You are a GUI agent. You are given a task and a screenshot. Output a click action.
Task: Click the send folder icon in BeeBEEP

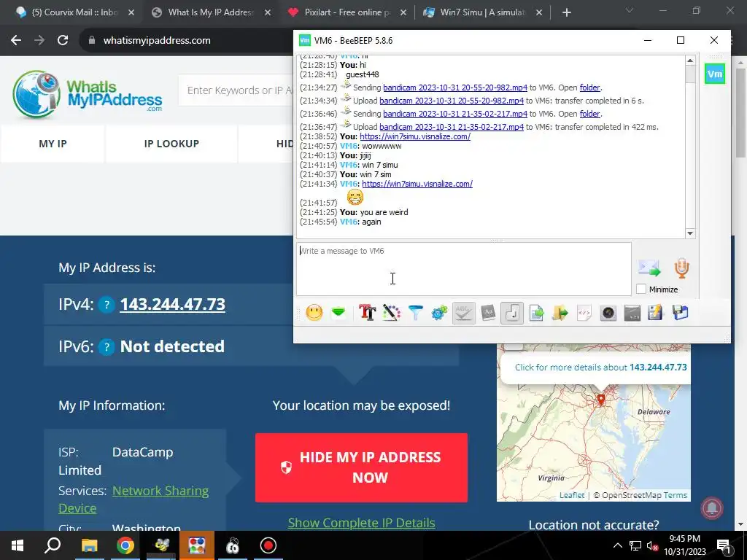(560, 313)
